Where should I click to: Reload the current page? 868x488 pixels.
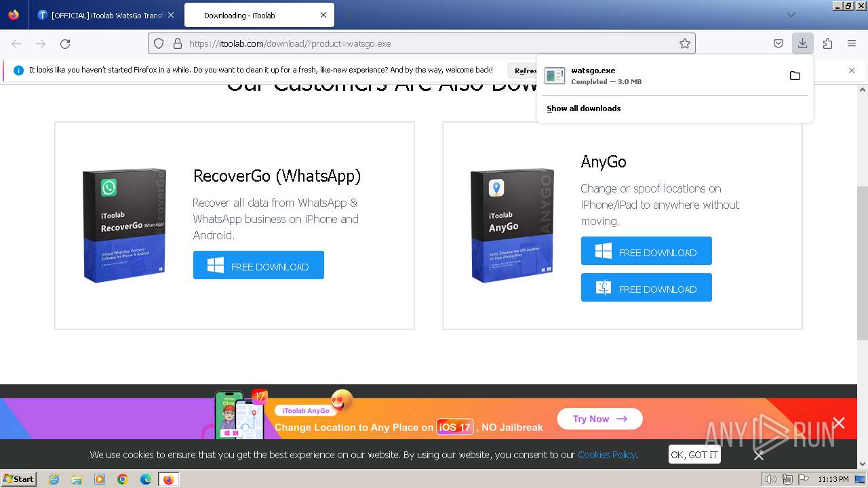(65, 43)
